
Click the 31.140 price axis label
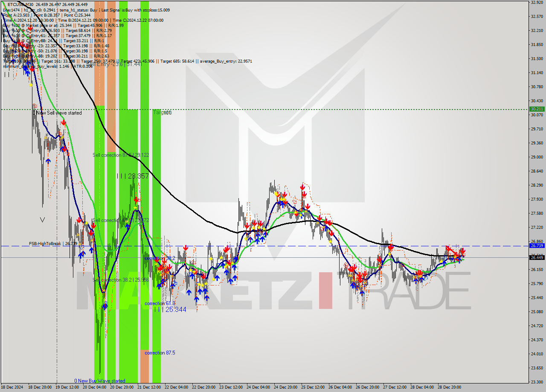point(537,72)
